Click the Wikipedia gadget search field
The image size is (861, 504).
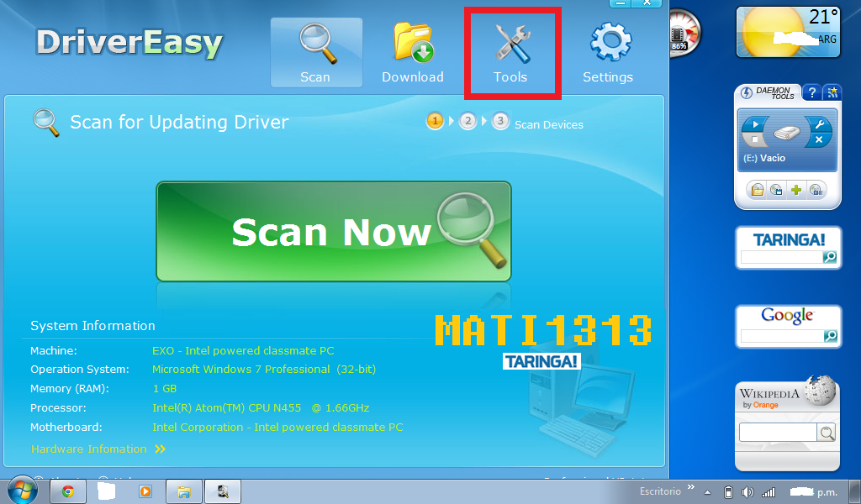pos(778,432)
